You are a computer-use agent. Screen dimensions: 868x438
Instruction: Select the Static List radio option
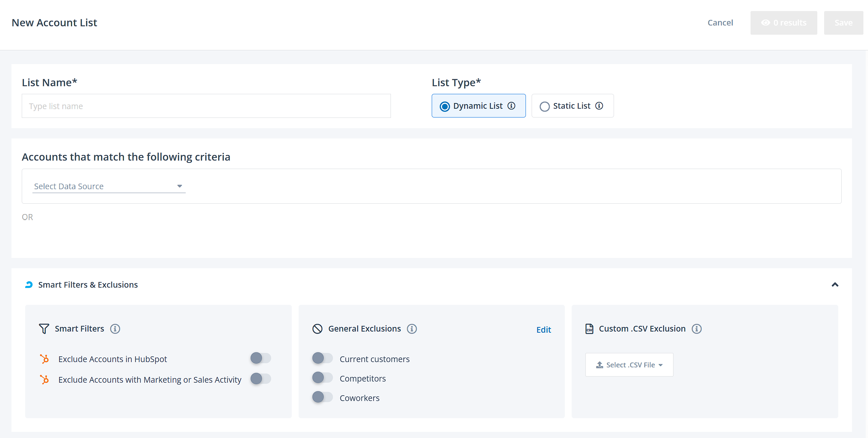pos(545,106)
